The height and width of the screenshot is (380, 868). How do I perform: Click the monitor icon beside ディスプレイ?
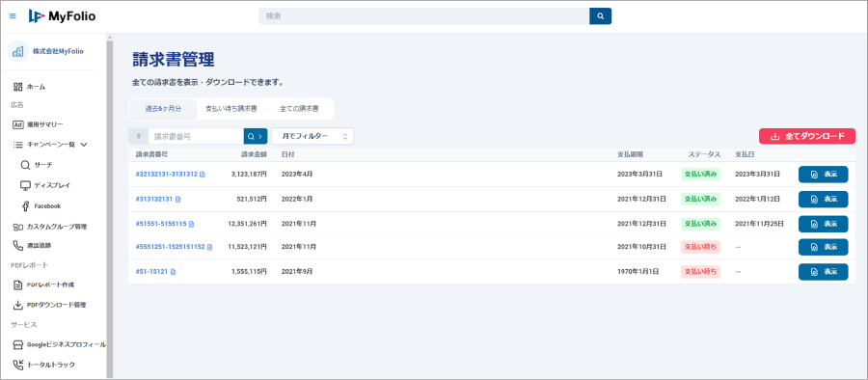tap(25, 185)
